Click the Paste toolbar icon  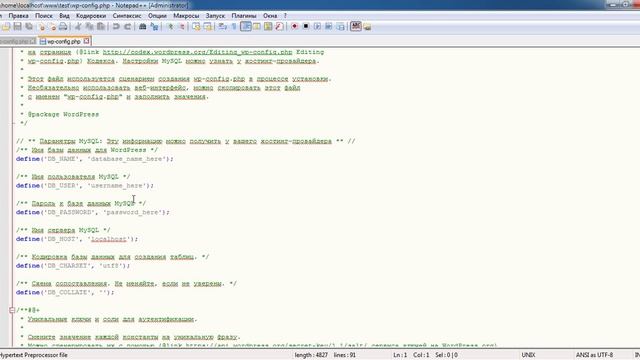coord(100,27)
